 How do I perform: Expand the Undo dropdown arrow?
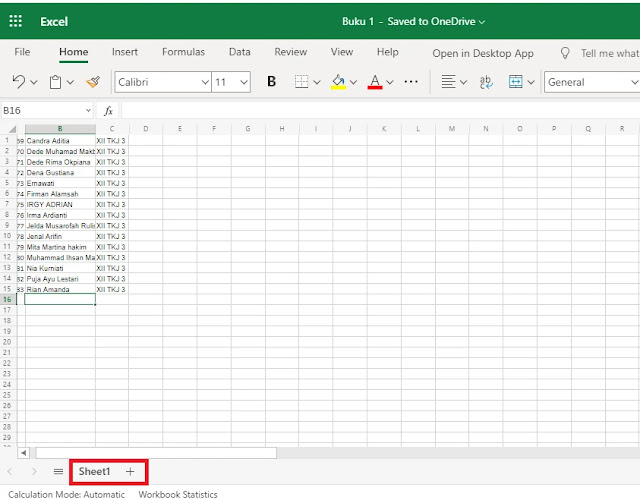point(34,82)
